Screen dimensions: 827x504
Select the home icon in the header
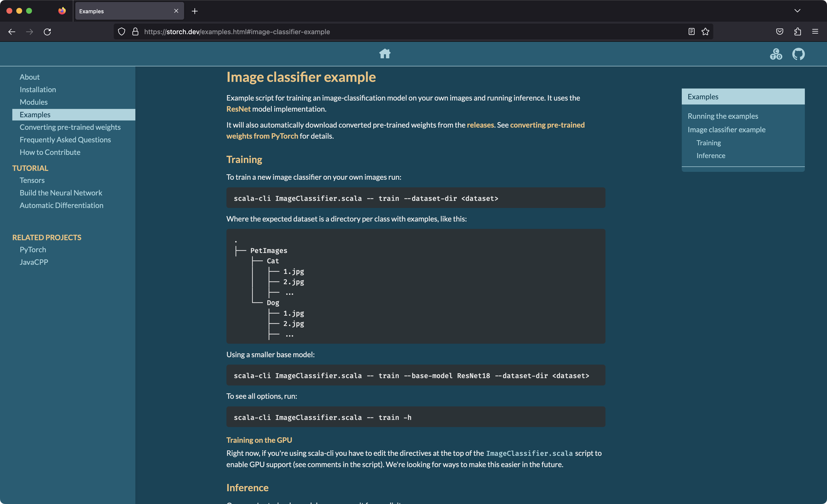pos(385,54)
